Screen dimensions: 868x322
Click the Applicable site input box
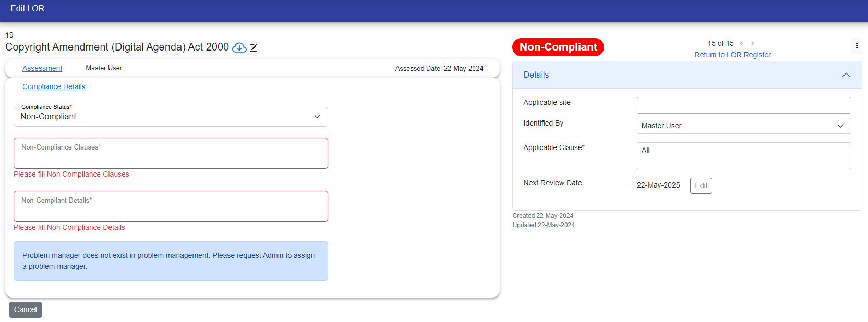pos(743,105)
